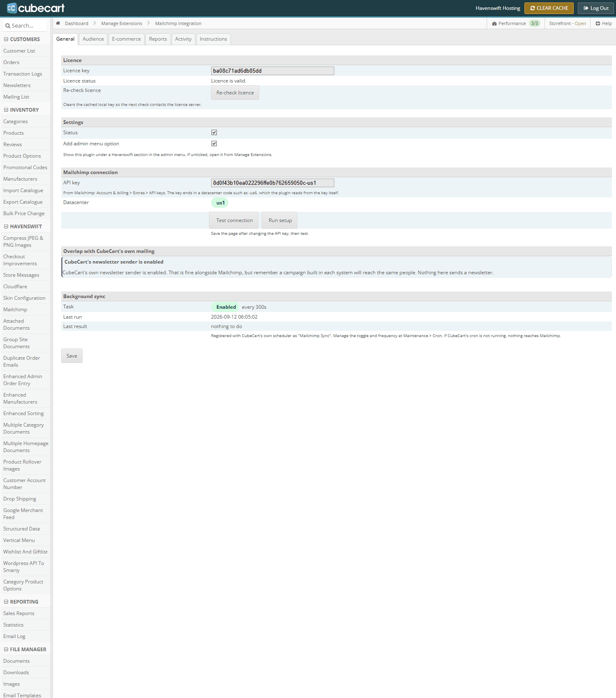Switch to the Audience tab

[x=93, y=39]
